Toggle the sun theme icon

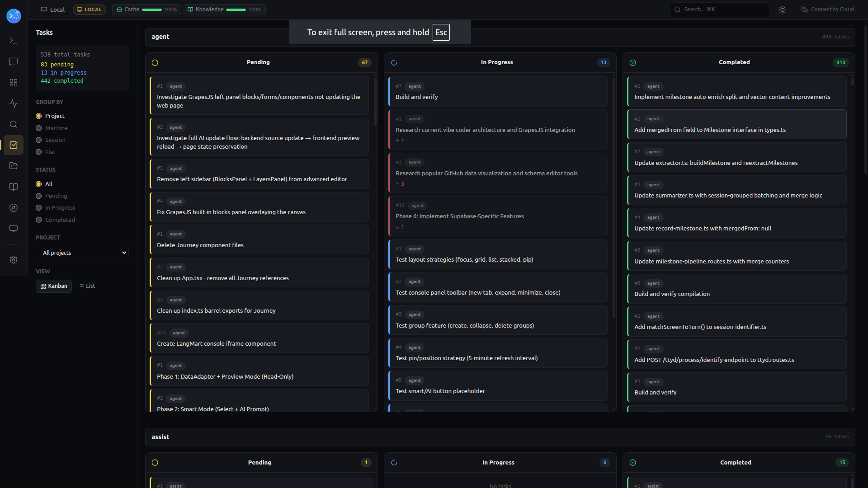pos(782,9)
